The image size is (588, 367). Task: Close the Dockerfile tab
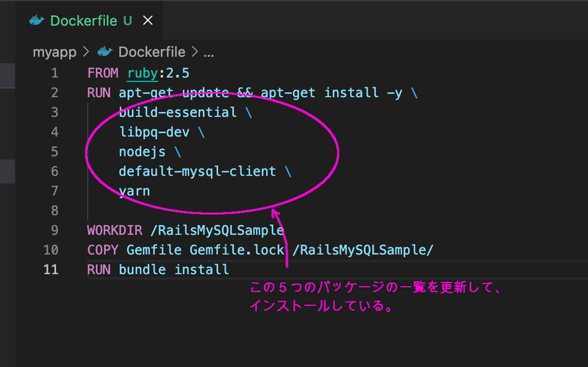click(x=148, y=21)
